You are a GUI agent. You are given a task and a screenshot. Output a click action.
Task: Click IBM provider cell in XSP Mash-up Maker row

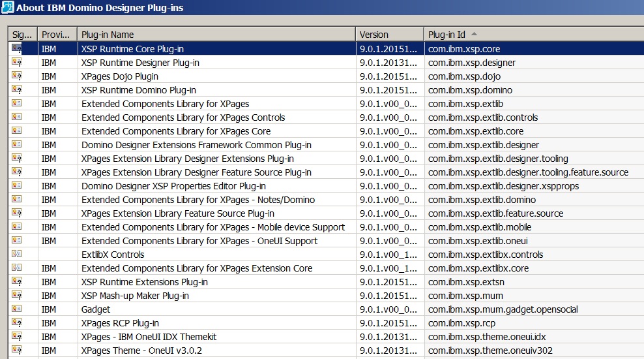57,296
